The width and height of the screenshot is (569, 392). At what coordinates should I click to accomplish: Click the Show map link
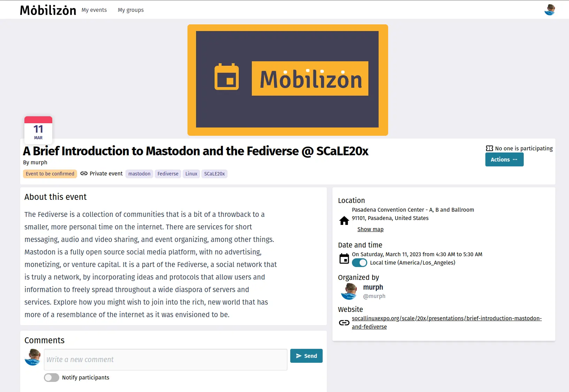(x=370, y=229)
